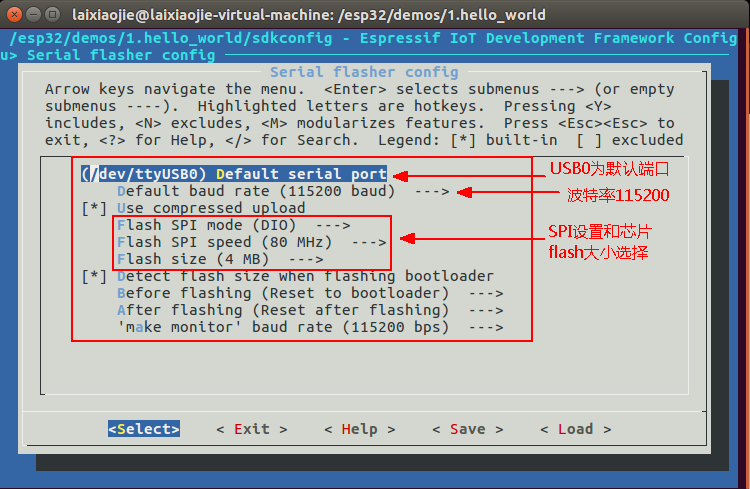Open the Default baud rate submenu

click(283, 191)
